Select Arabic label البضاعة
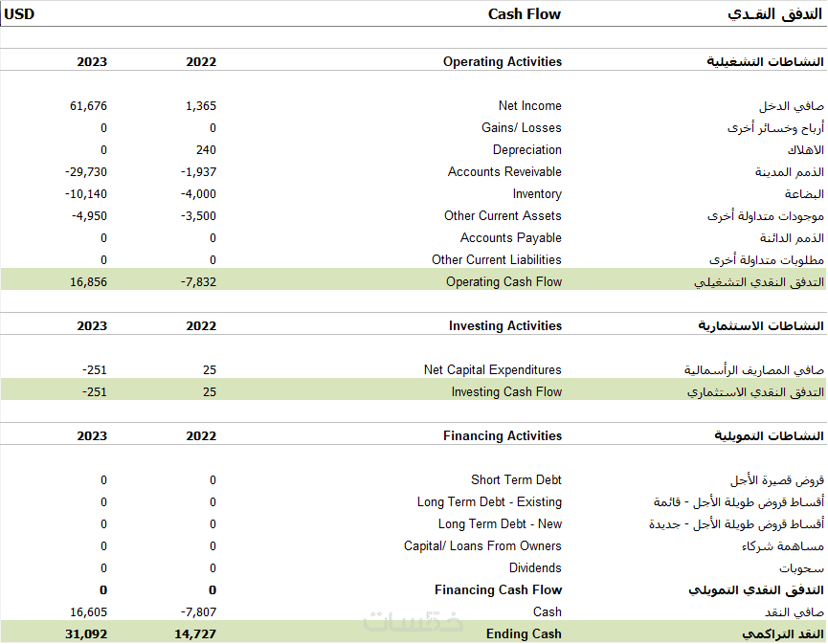Image resolution: width=828 pixels, height=644 pixels. click(x=804, y=194)
